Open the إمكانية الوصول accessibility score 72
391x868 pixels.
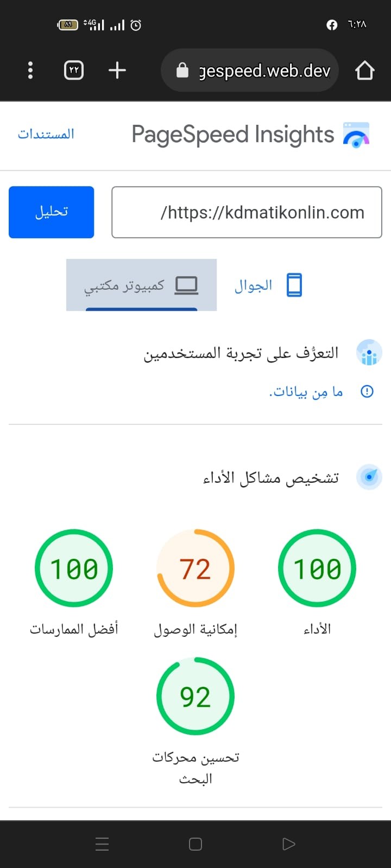pyautogui.click(x=195, y=569)
